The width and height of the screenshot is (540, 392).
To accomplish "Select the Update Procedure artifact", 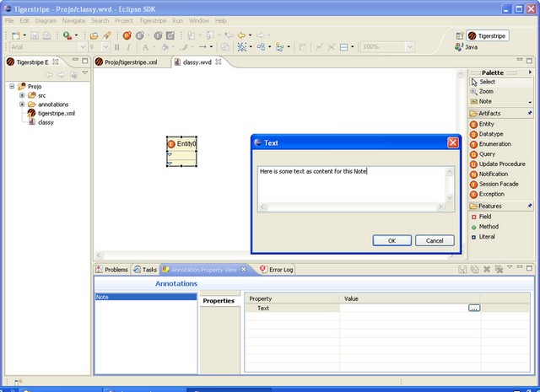I will (x=498, y=164).
